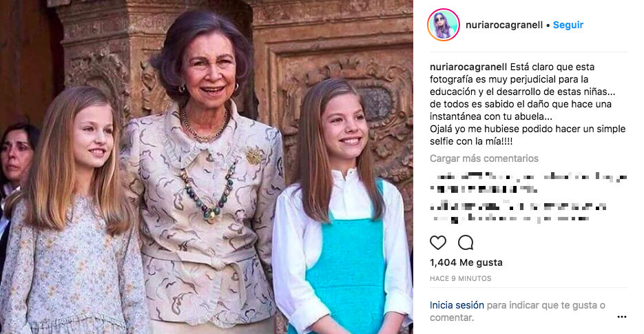Image resolution: width=644 pixels, height=334 pixels.
Task: Click the first blurred comment
Action: (528, 183)
